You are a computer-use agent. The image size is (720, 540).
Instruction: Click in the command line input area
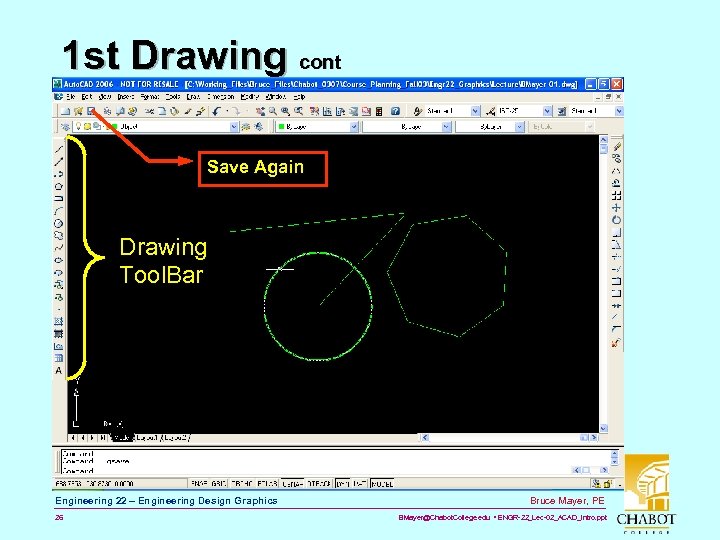[x=315, y=471]
